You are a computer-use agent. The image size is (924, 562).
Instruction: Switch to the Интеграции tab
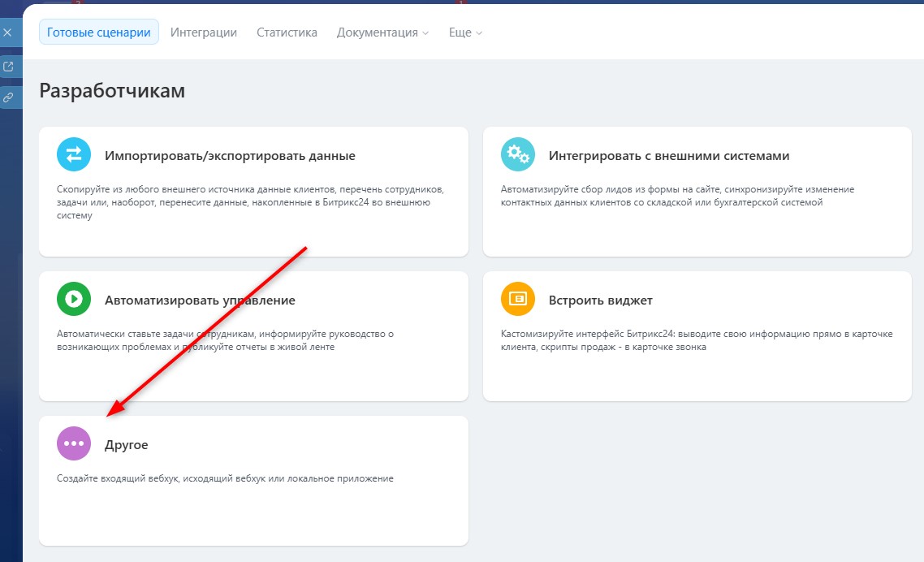click(204, 32)
